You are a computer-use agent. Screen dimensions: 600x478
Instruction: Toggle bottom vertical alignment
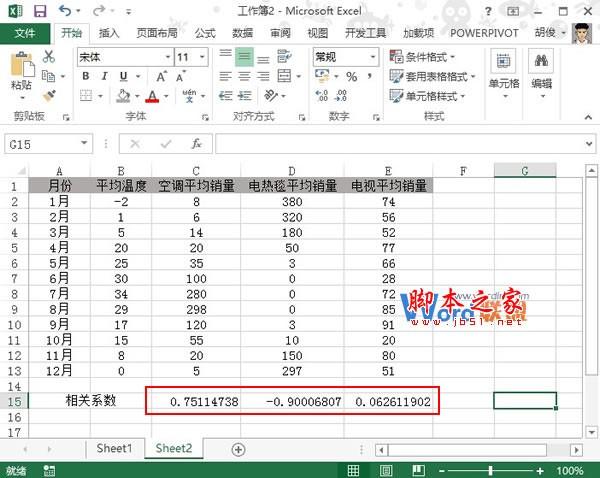coord(263,59)
